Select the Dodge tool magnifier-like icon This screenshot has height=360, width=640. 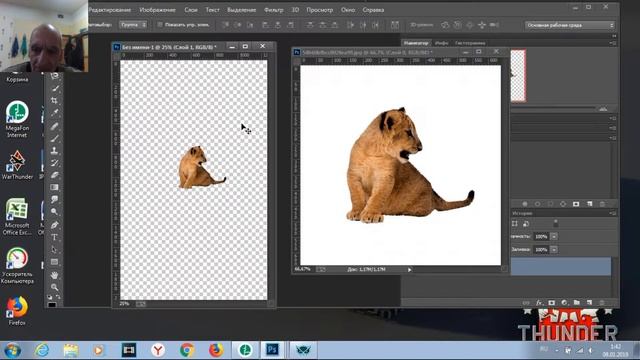(54, 212)
